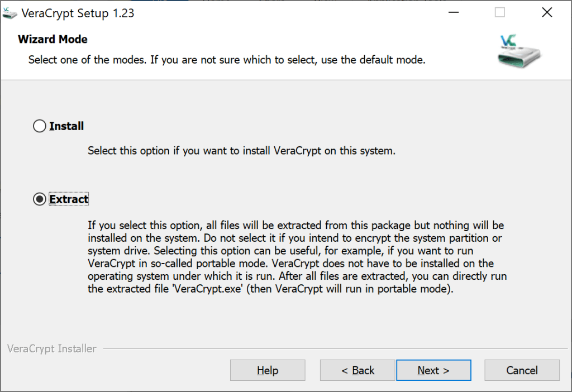The image size is (572, 392).
Task: Click the bold Install option label
Action: click(x=66, y=127)
